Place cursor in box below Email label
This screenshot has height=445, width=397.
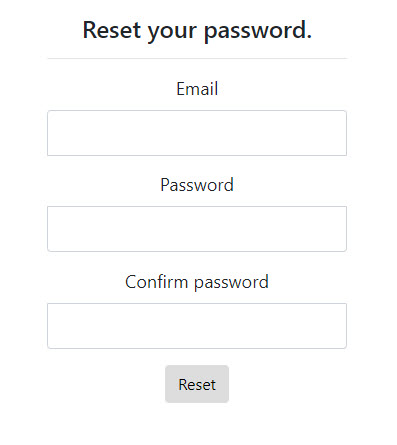coord(197,133)
